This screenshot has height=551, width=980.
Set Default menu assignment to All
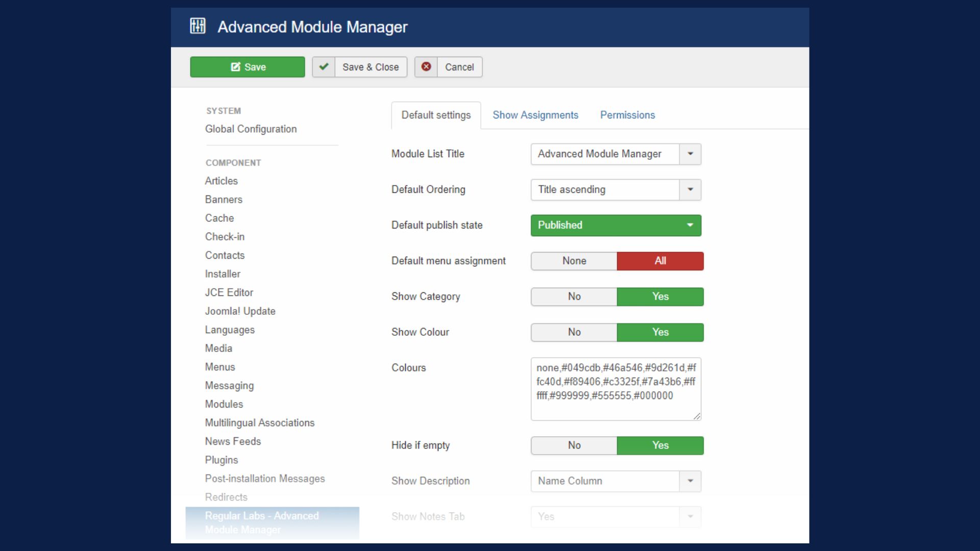pos(660,261)
